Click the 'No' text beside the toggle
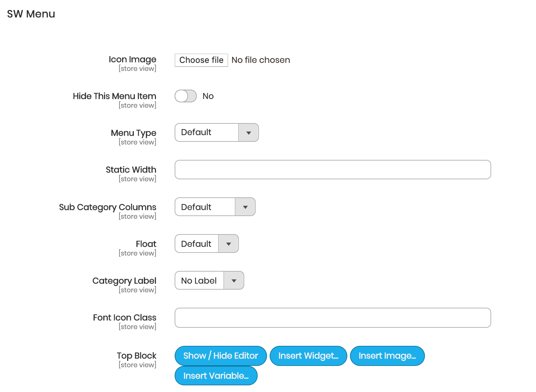The width and height of the screenshot is (536, 392). pos(208,96)
